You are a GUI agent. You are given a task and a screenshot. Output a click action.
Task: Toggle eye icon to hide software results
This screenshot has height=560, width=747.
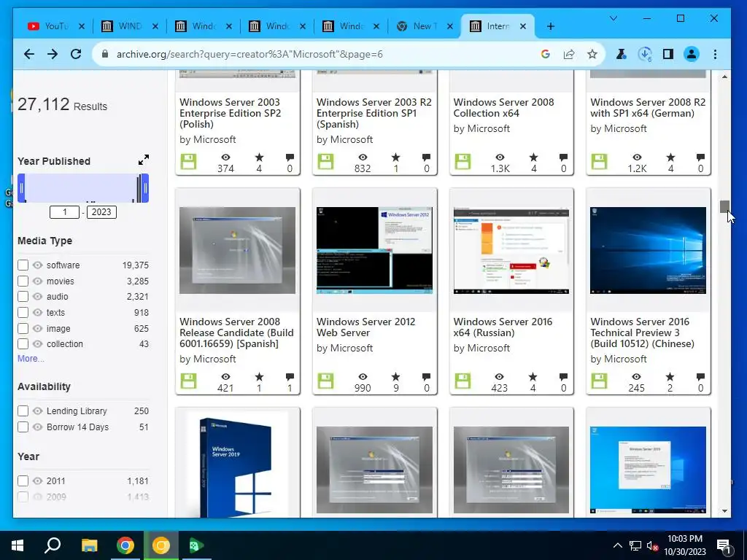tap(38, 265)
